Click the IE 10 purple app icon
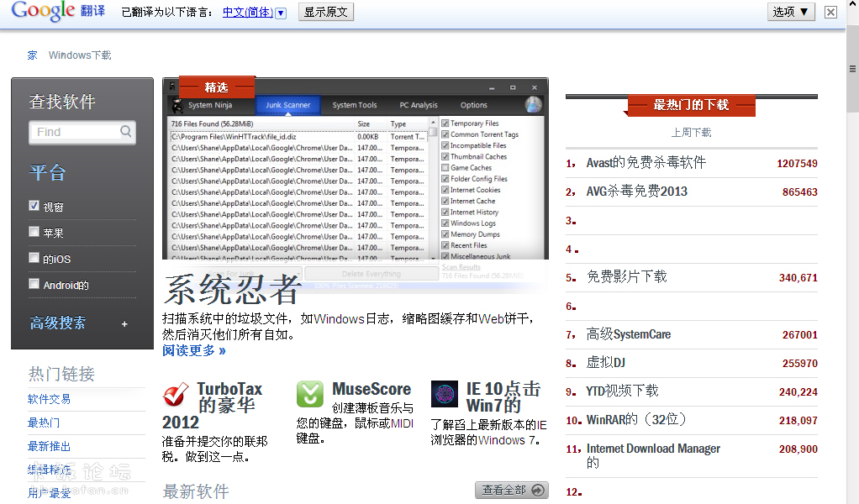The width and height of the screenshot is (859, 504). 444,394
